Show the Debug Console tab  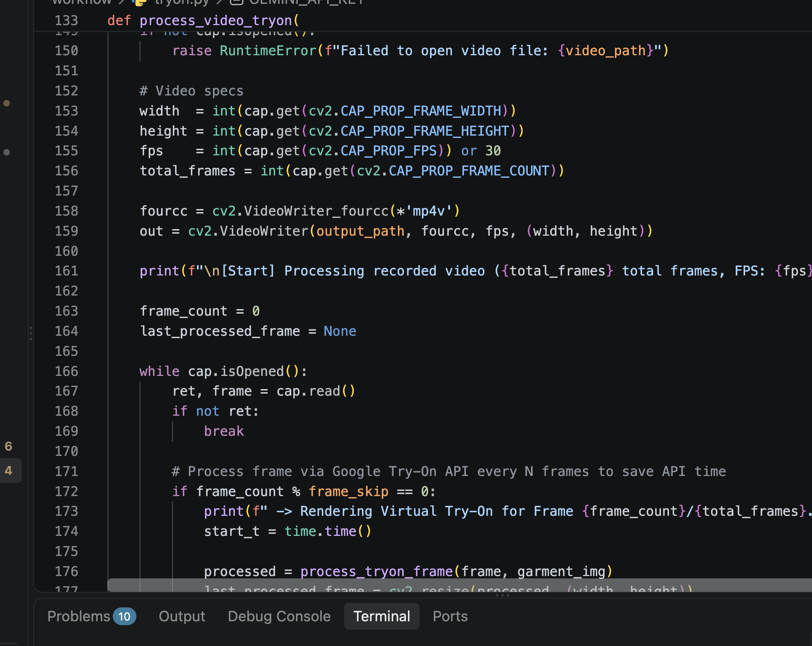pyautogui.click(x=279, y=616)
